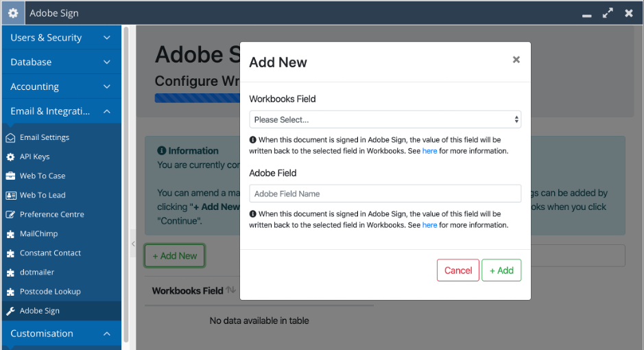Select Constant Contact in the sidebar

62,253
